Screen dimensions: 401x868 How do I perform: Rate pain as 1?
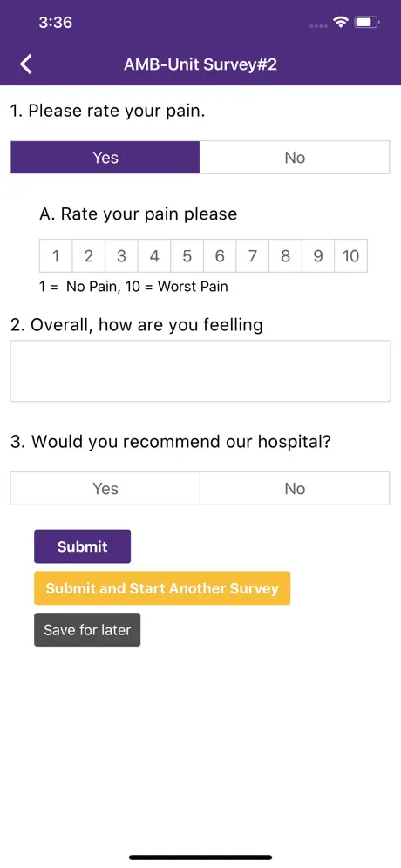[56, 255]
